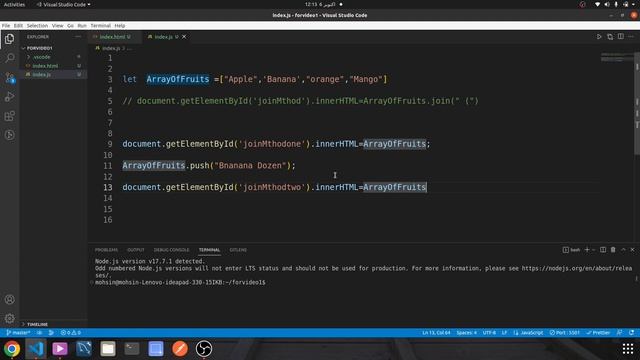Switch to the PROBLEMS panel tab

[x=106, y=250]
